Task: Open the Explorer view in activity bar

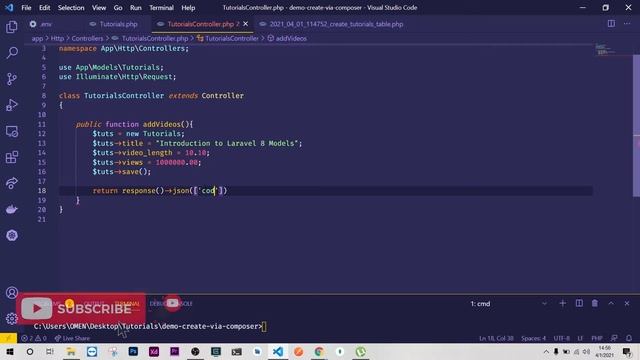Action: [12, 27]
